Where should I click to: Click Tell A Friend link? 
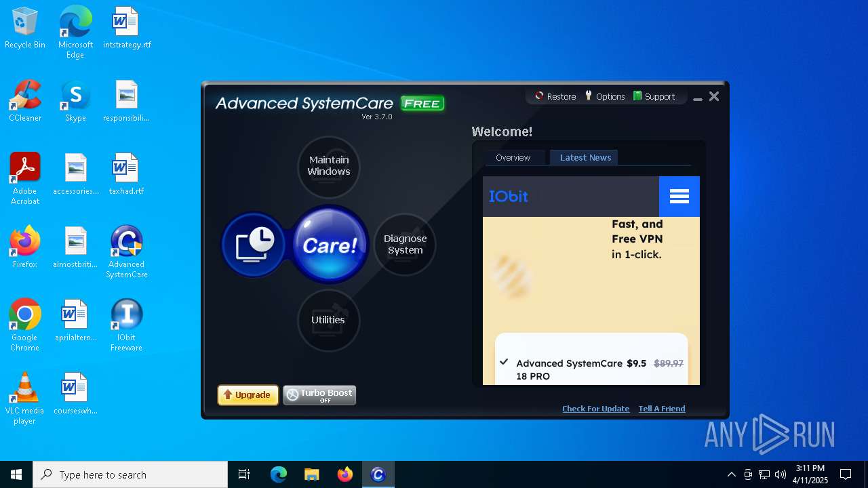pos(662,409)
